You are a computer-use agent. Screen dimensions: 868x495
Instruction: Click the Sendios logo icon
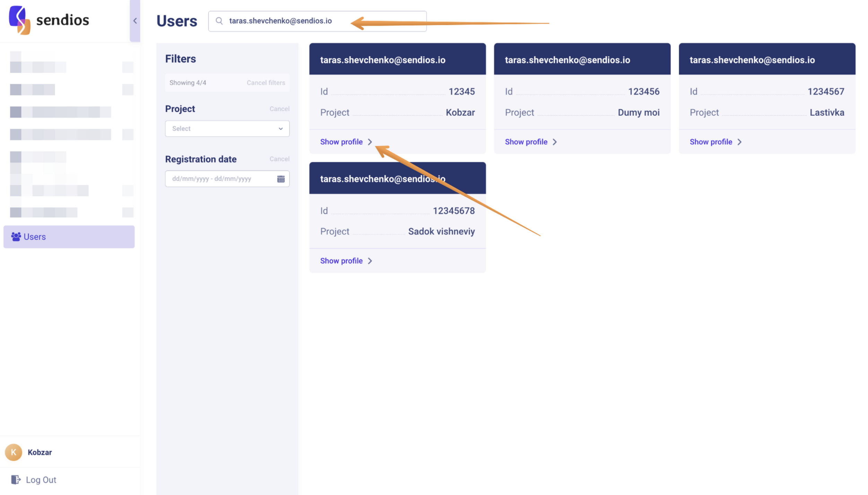click(19, 20)
